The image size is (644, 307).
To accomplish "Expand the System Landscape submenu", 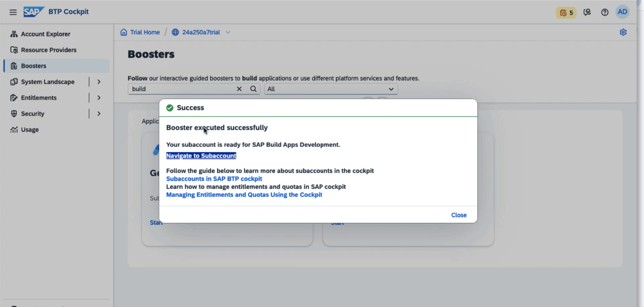I will [x=99, y=82].
